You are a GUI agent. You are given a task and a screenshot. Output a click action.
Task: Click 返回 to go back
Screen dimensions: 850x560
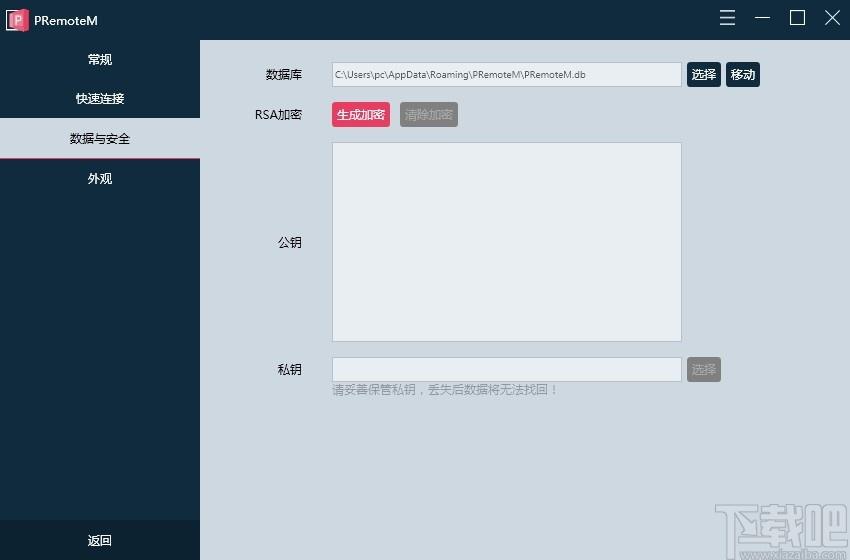(x=100, y=540)
